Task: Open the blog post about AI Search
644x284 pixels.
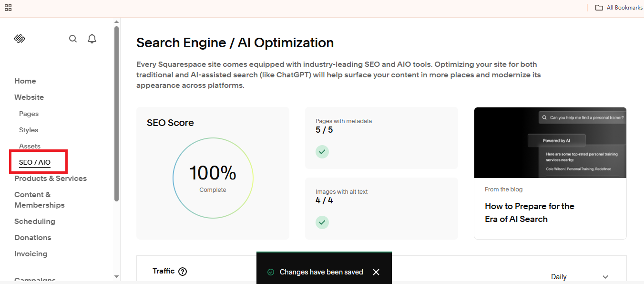Action: (x=529, y=212)
